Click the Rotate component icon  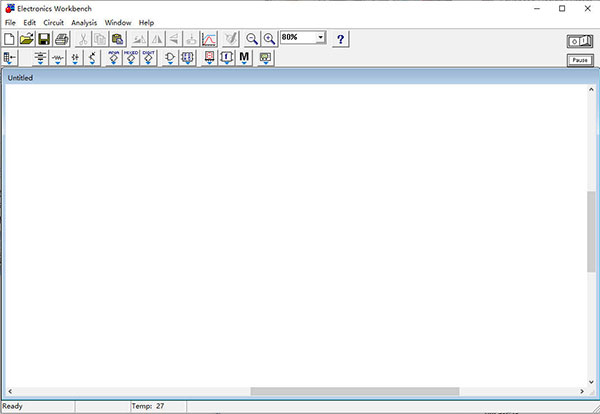[x=139, y=39]
